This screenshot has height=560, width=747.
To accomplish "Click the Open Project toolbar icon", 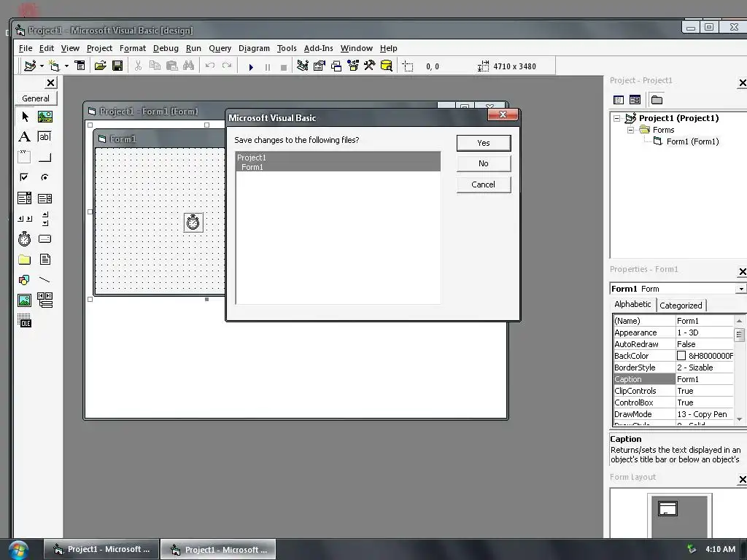I will click(x=100, y=66).
